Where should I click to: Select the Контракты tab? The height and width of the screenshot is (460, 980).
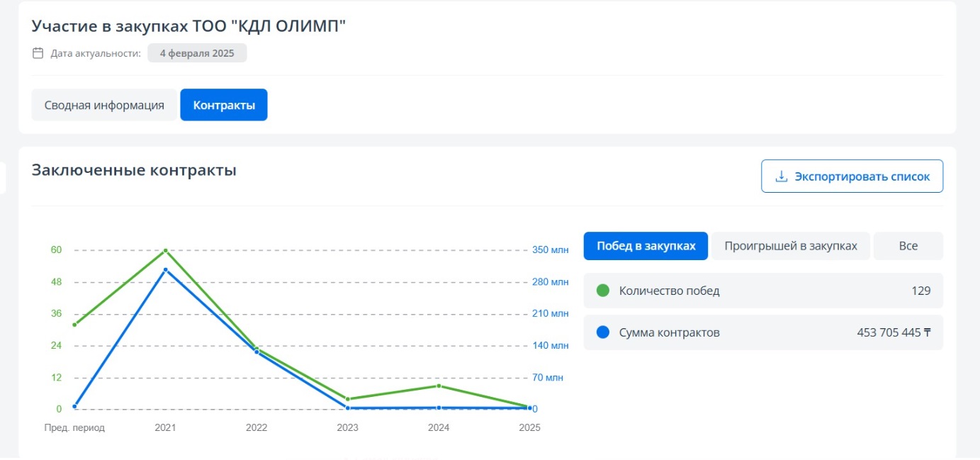click(x=224, y=105)
